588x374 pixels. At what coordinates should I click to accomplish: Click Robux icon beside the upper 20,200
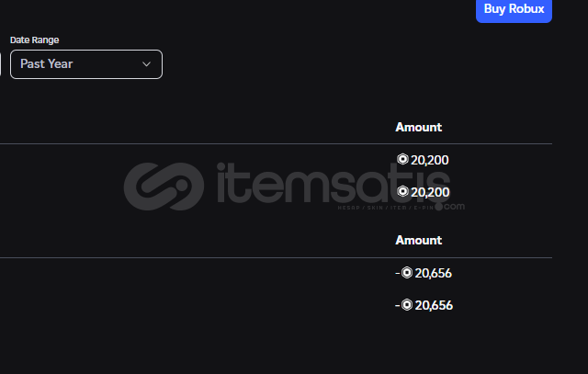(402, 159)
